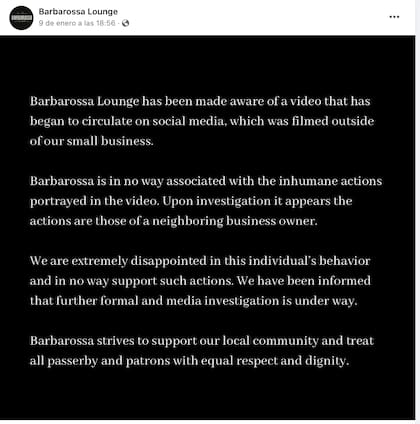Click the first paragraph about the circulating video
The image size is (420, 424).
(202, 121)
